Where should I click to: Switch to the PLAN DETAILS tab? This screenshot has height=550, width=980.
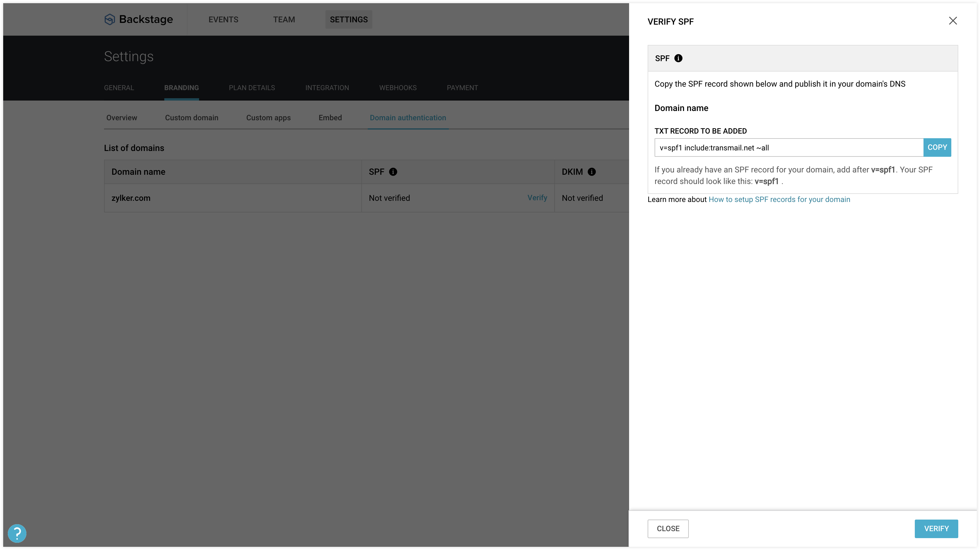coord(252,88)
